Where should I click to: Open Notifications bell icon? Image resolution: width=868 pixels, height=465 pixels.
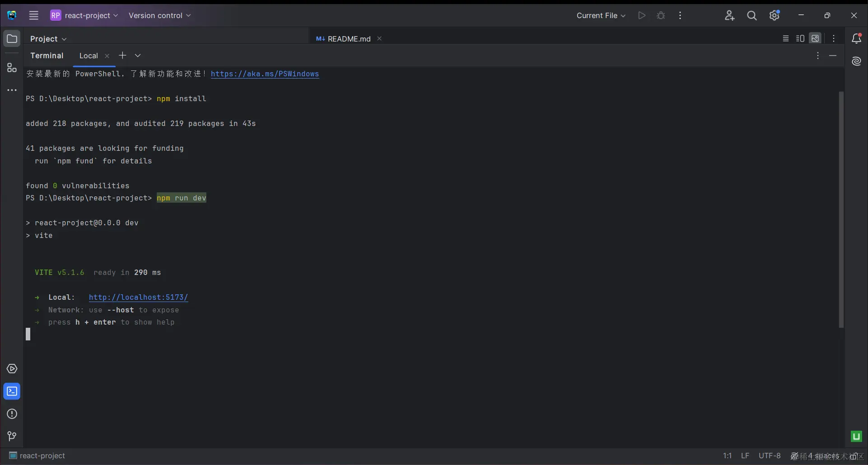[x=857, y=39]
